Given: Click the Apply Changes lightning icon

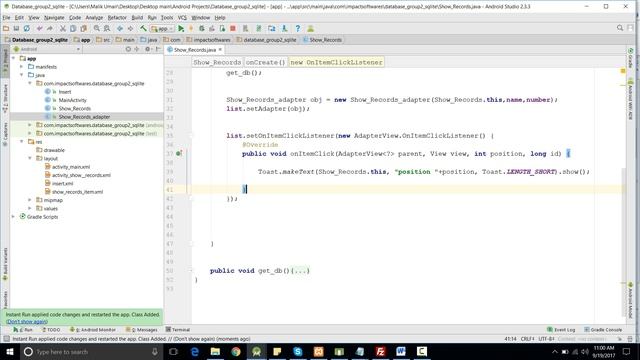Looking at the screenshot, I should tap(191, 29).
